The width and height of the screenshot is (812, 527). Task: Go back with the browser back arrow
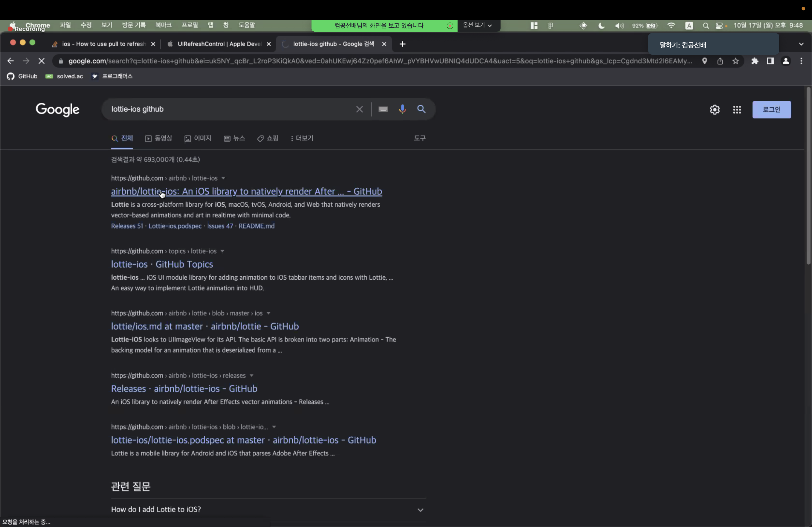pyautogui.click(x=10, y=61)
